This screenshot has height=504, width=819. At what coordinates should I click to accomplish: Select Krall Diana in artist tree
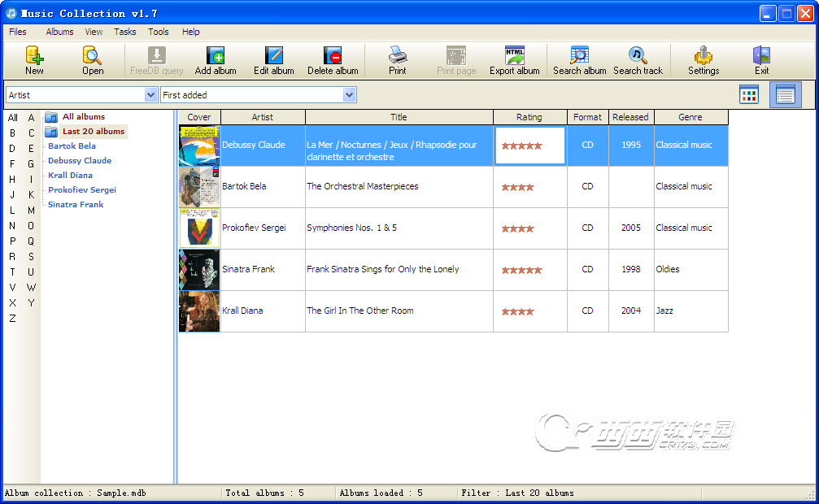point(71,175)
